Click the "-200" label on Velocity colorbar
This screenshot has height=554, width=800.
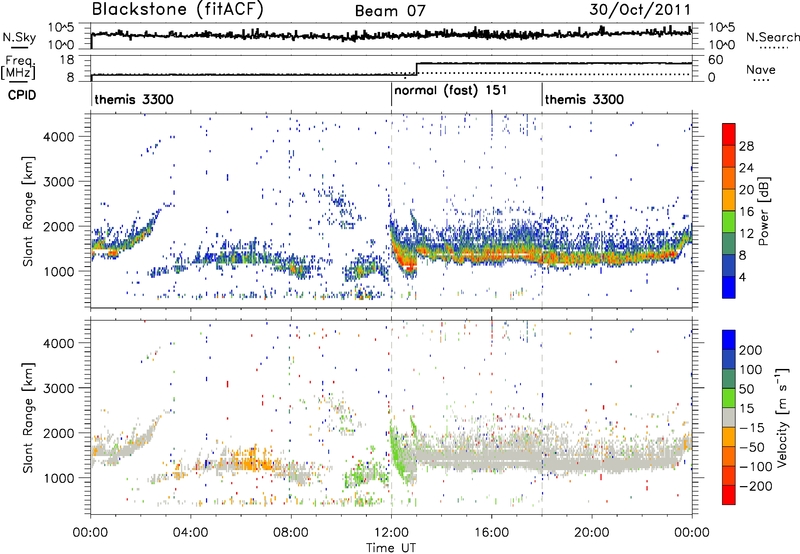pos(756,486)
